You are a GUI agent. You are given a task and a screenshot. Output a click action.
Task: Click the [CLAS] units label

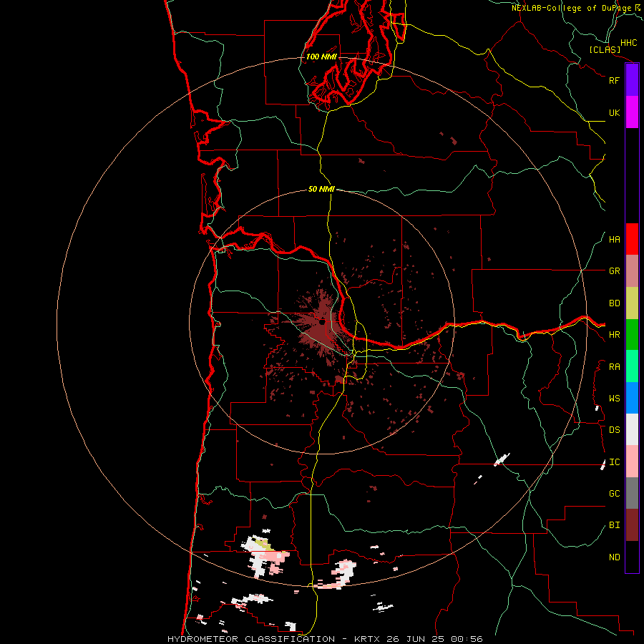tap(605, 49)
